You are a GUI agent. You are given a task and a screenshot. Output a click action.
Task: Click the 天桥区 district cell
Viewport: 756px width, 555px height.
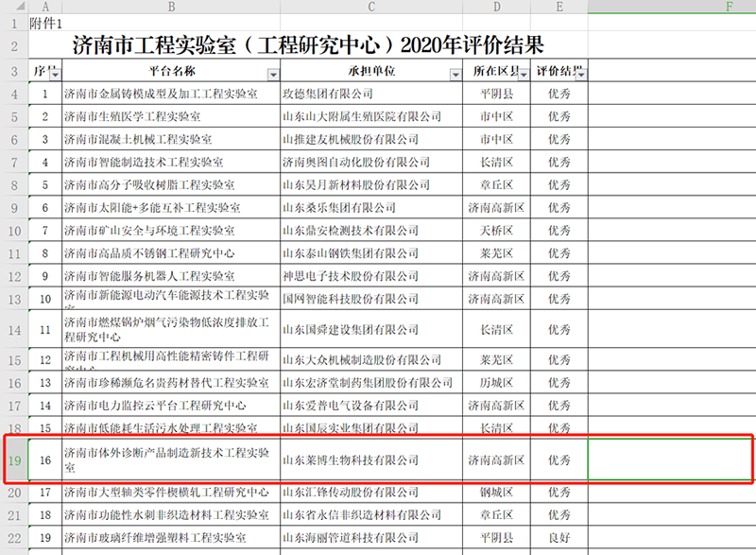(x=497, y=231)
